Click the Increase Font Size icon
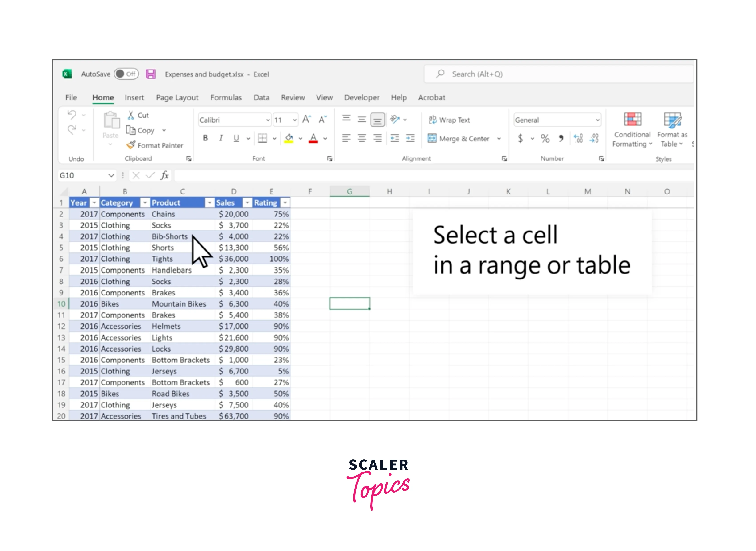 [x=307, y=119]
